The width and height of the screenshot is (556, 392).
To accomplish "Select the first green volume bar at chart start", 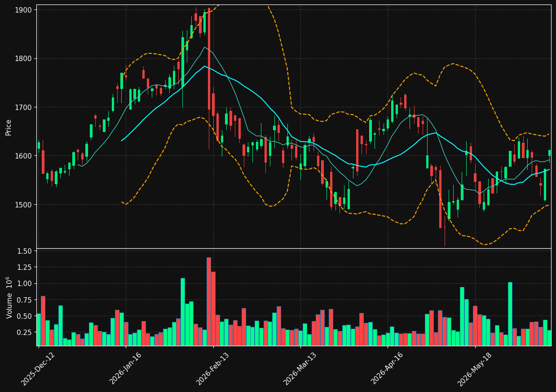I will click(39, 330).
